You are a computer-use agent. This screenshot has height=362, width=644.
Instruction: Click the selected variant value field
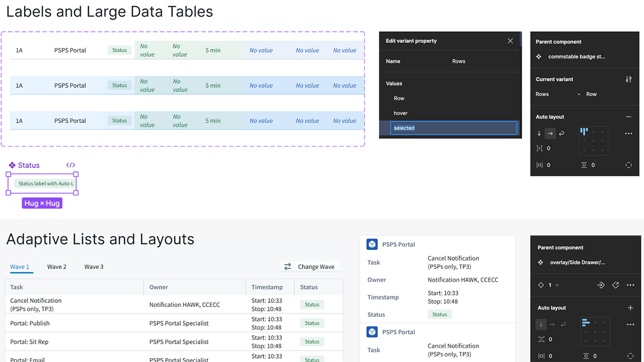point(453,128)
